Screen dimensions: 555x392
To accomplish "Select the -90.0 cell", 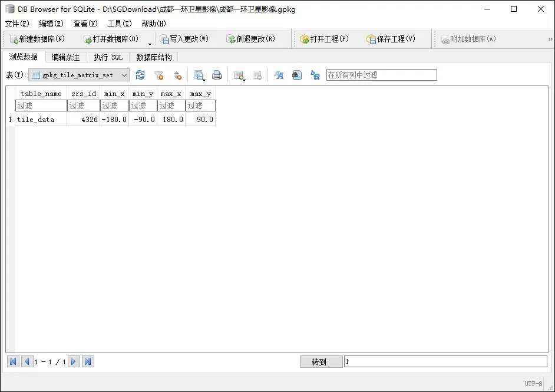I will coord(143,119).
